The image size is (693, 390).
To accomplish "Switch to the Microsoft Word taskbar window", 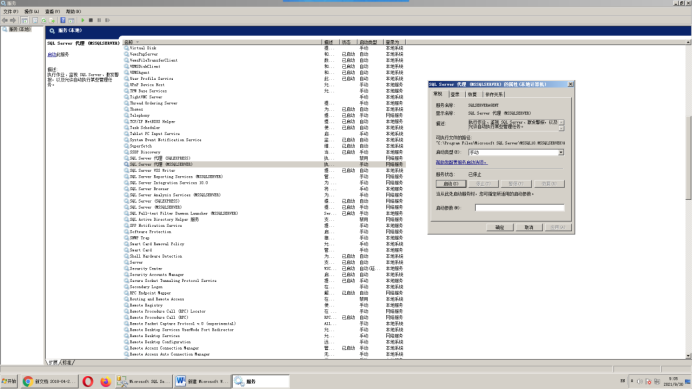I will pyautogui.click(x=202, y=381).
